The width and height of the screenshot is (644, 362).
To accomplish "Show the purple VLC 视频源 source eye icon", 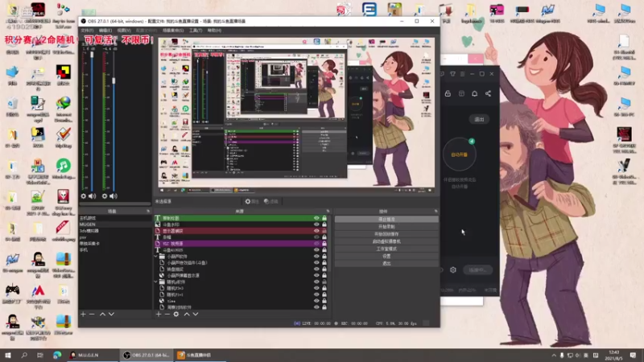I will (316, 244).
